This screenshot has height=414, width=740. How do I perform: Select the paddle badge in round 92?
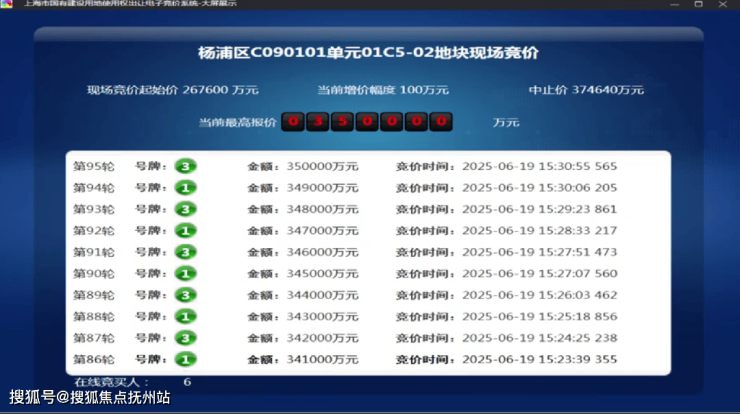click(185, 230)
